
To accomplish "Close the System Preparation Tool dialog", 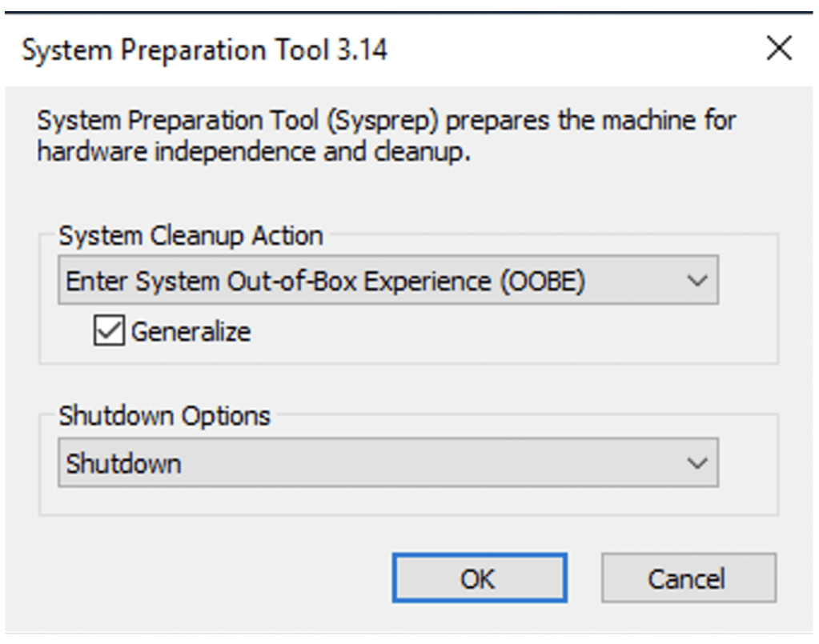I will pyautogui.click(x=778, y=50).
